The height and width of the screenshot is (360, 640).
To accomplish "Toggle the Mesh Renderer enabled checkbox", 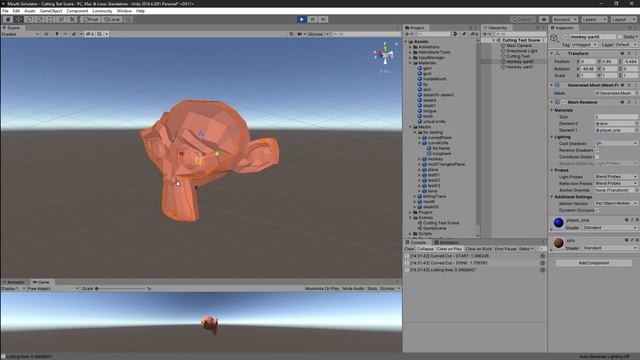I will 564,102.
